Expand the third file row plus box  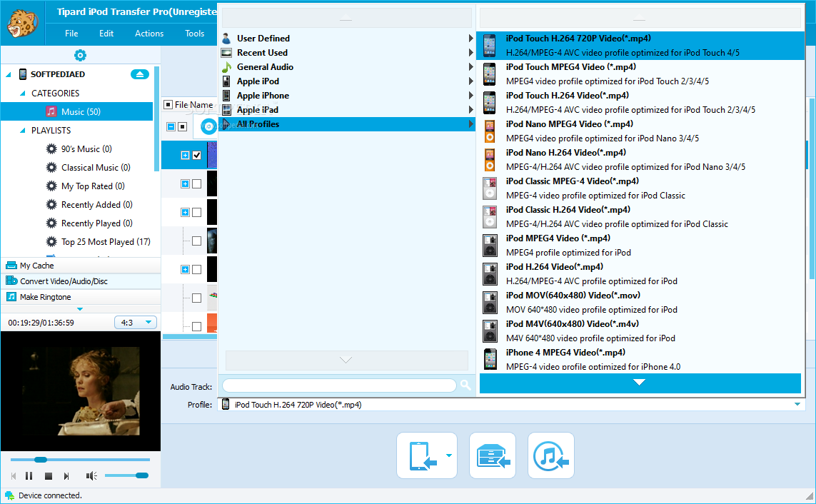pos(185,212)
